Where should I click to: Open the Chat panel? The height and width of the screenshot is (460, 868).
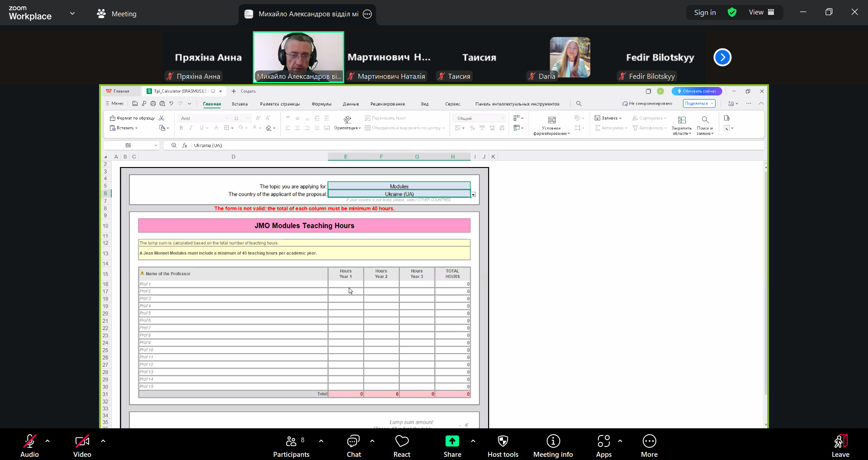coord(353,446)
